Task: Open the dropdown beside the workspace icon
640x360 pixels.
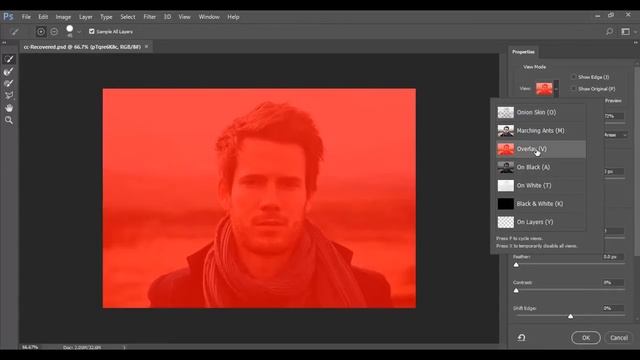Action: (635, 32)
